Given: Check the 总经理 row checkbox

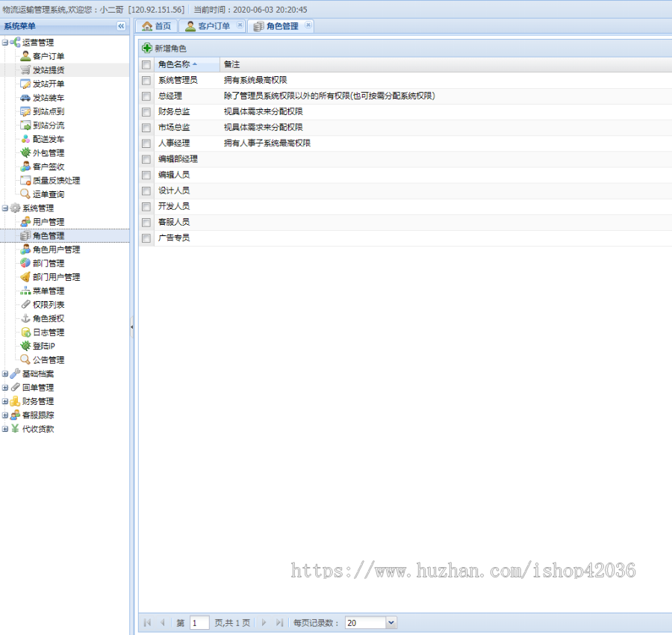Looking at the screenshot, I should (x=146, y=96).
